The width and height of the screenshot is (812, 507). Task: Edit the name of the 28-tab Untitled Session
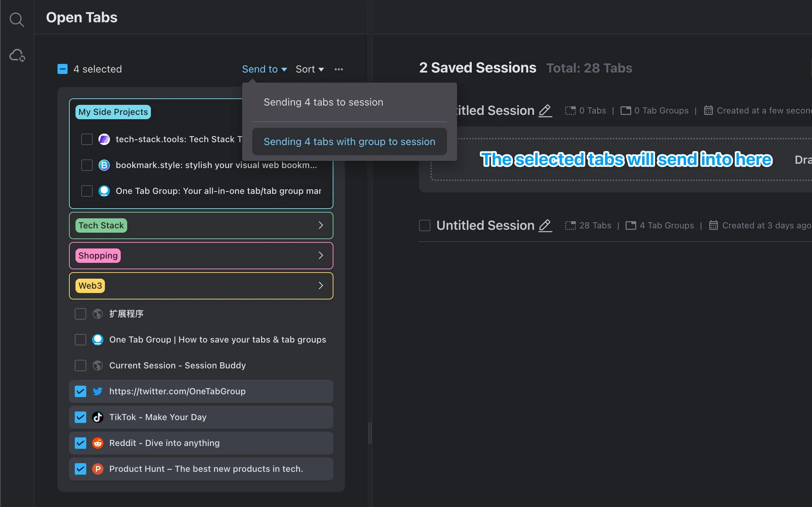[x=545, y=225]
